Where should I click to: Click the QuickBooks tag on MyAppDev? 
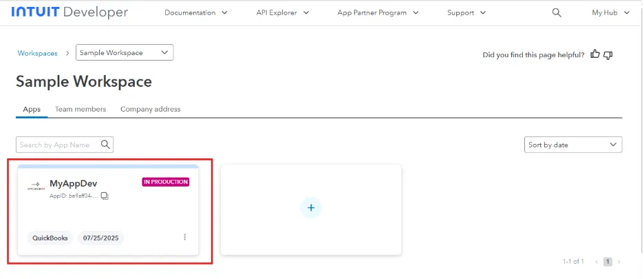pyautogui.click(x=50, y=238)
